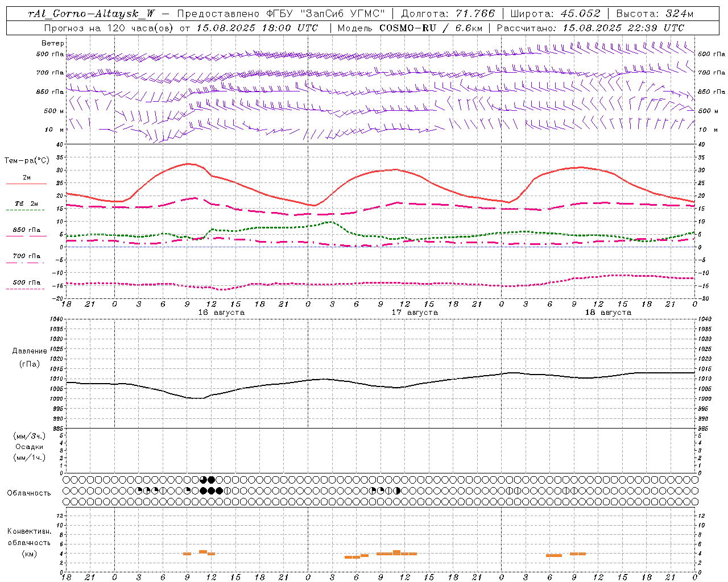Click the 'Давление' pressure panel label
Image resolution: width=728 pixels, height=582 pixels.
coord(30,351)
